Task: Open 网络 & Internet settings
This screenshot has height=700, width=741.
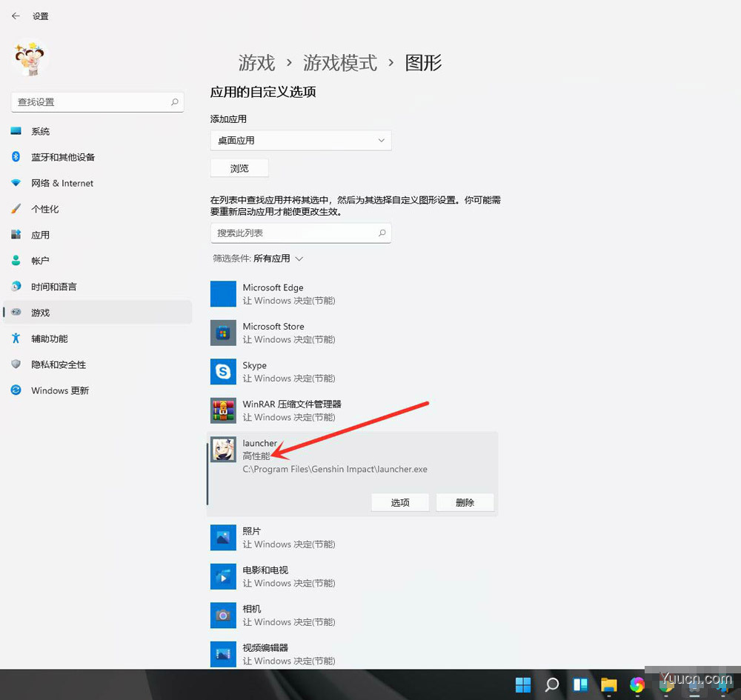Action: [97, 183]
